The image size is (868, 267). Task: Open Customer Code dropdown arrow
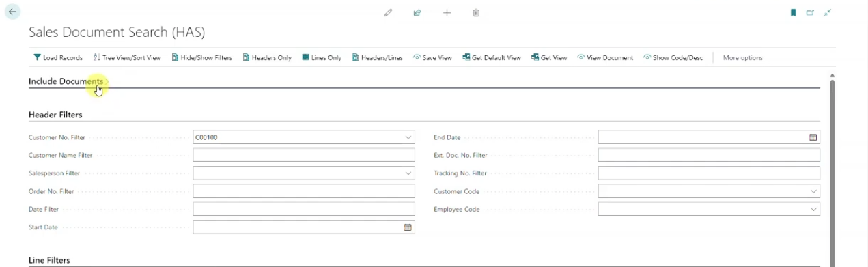tap(813, 191)
